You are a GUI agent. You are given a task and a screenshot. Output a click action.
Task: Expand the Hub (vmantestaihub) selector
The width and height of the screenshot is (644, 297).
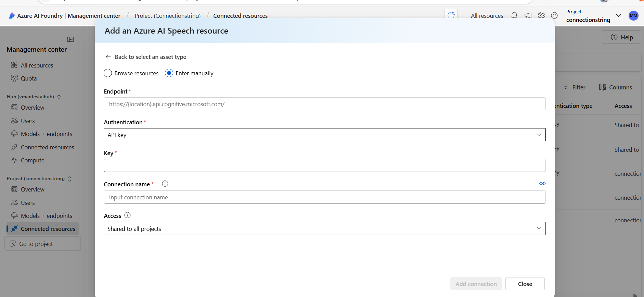(59, 97)
